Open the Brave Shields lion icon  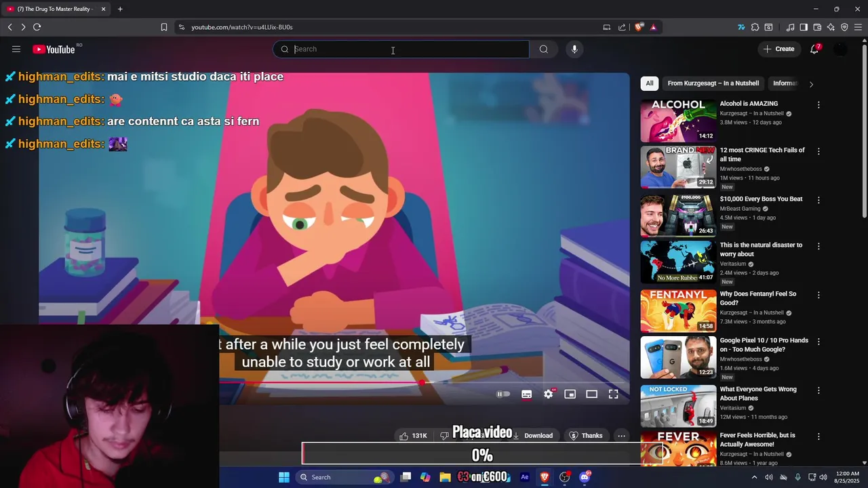(639, 27)
